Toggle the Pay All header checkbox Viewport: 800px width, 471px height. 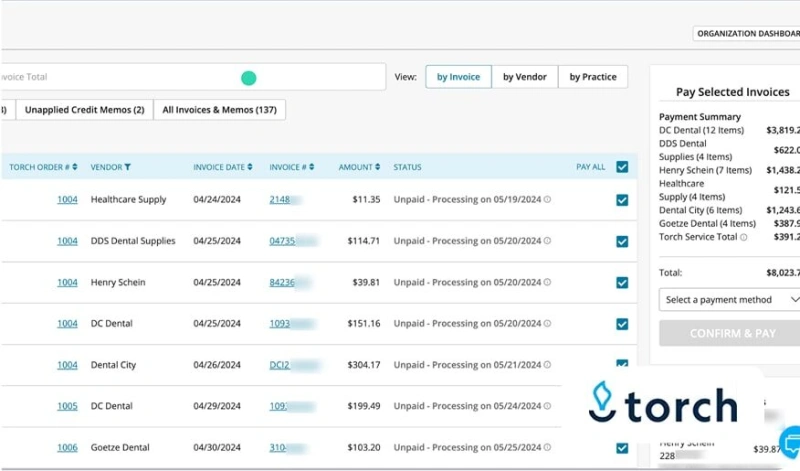622,167
